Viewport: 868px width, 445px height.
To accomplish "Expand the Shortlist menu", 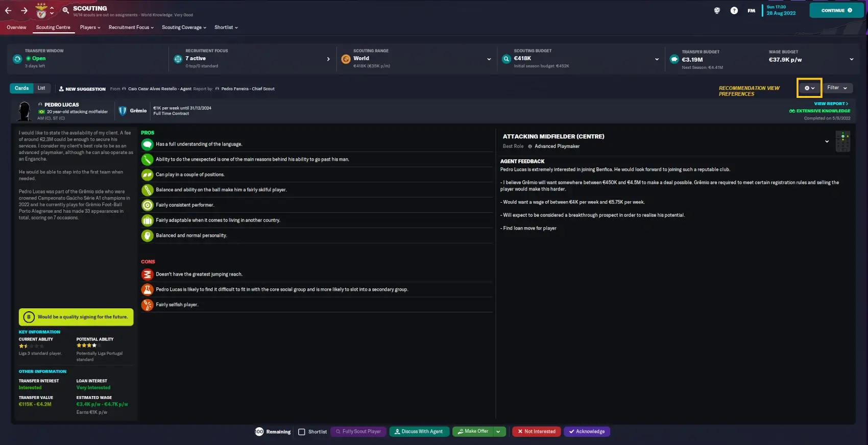I will [x=226, y=28].
